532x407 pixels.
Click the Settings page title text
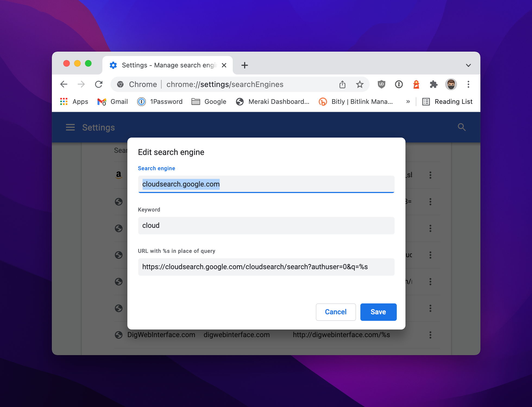tap(99, 128)
